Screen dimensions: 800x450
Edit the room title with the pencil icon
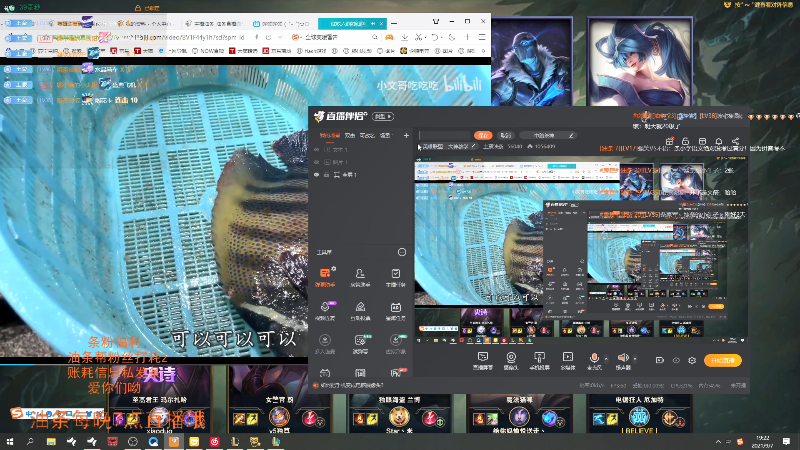(473, 146)
